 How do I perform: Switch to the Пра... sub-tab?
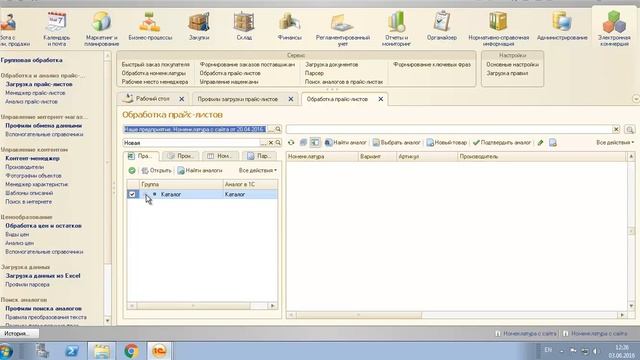(141, 156)
